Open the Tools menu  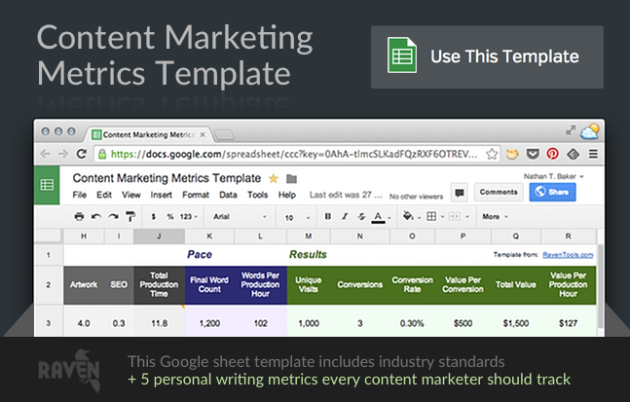(x=258, y=195)
